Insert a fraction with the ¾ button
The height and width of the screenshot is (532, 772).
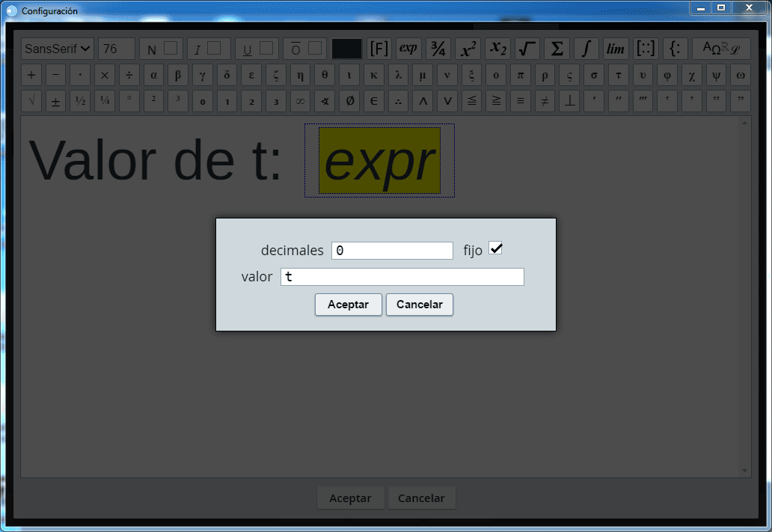[x=438, y=49]
